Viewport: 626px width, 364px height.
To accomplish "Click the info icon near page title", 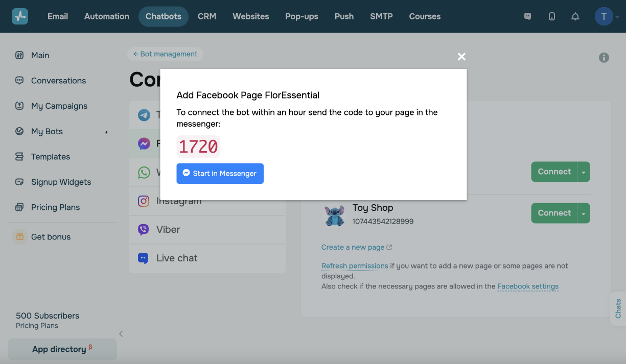I will pyautogui.click(x=604, y=58).
